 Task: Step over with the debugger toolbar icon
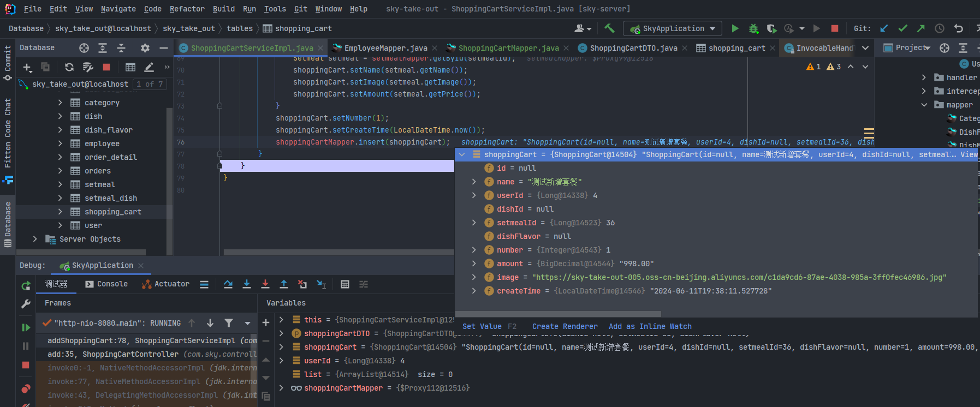point(228,284)
